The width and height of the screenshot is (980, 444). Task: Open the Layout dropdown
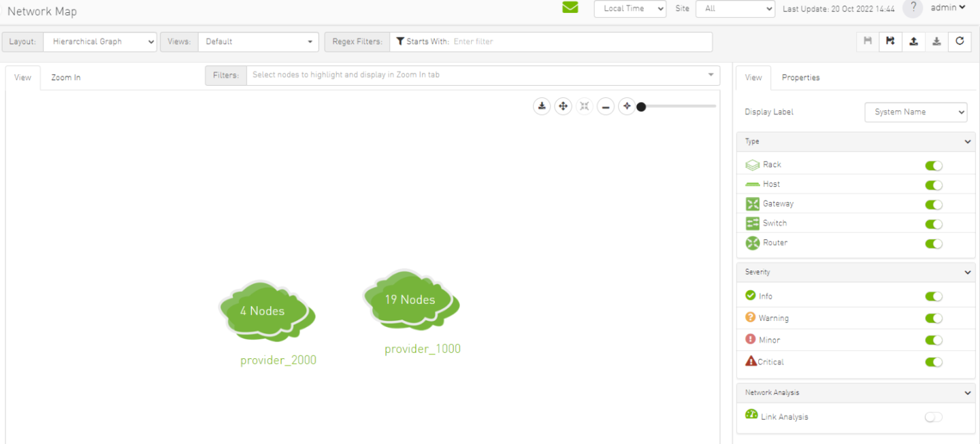click(99, 41)
